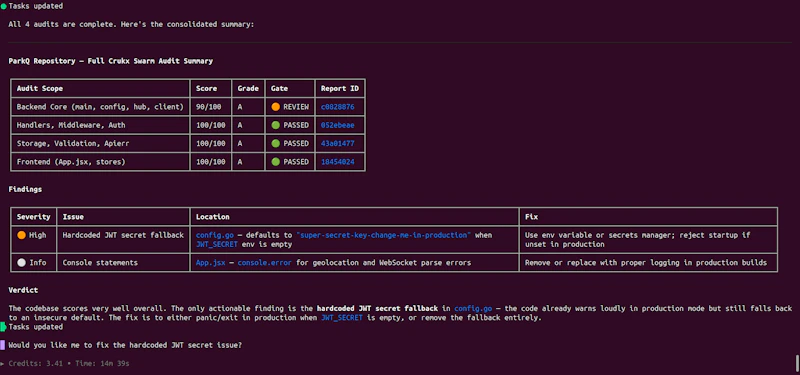The image size is (800, 375).
Task: Click the 'Severity' column header
Action: (34, 217)
